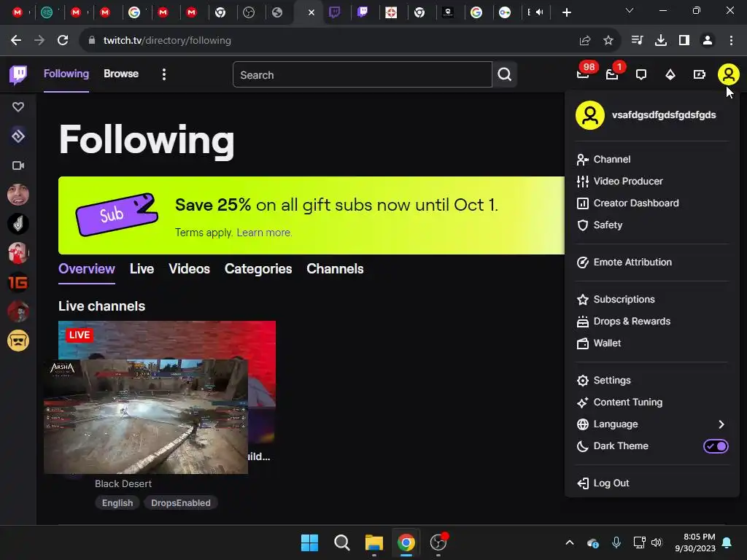The width and height of the screenshot is (747, 560).
Task: Open notifications inbox with 1 badge
Action: [x=612, y=74]
